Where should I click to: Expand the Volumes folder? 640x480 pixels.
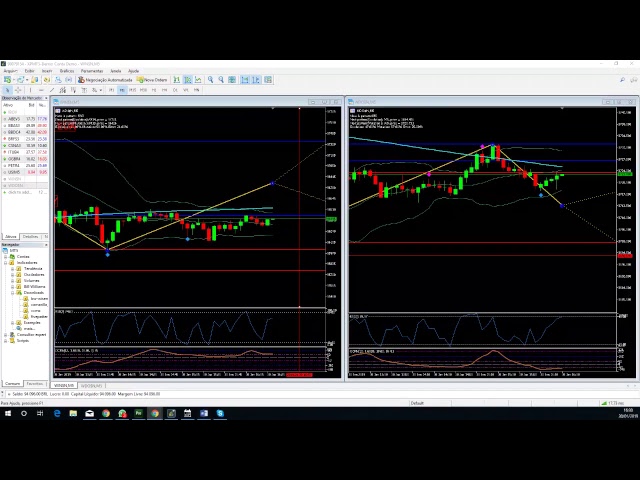pos(13,281)
